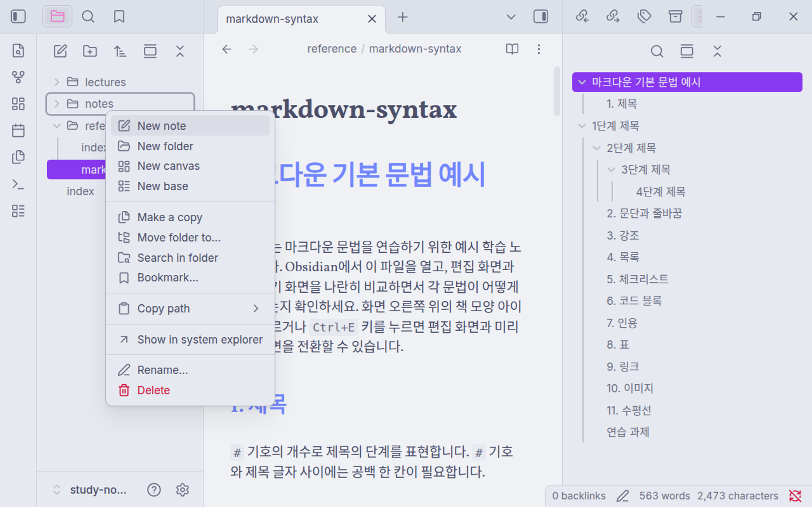Open the tags panel tab
The width and height of the screenshot is (812, 507).
pyautogui.click(x=644, y=16)
